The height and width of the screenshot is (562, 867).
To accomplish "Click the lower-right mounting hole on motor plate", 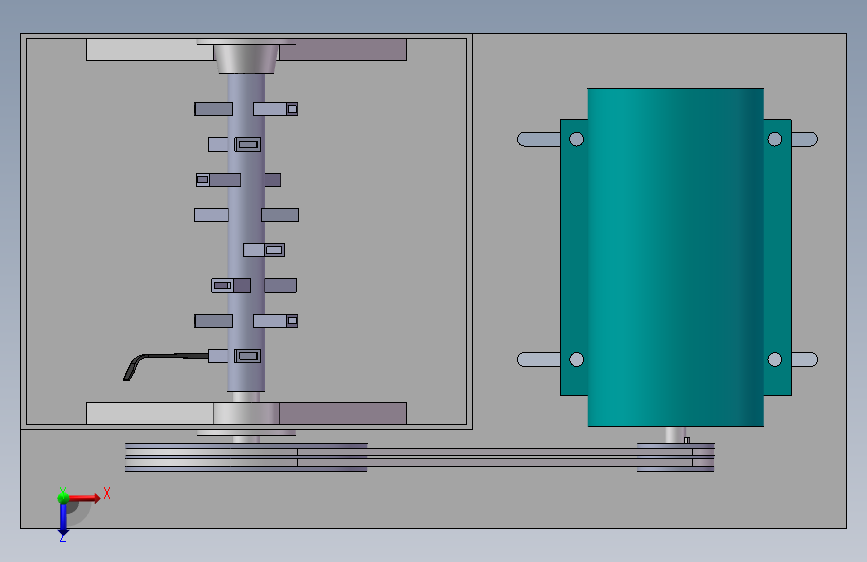I will point(775,360).
